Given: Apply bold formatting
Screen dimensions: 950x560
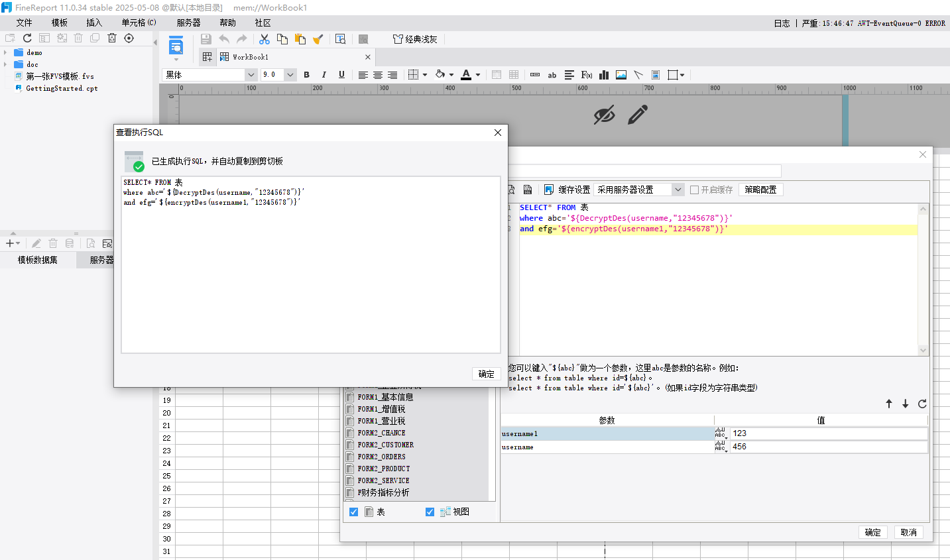Looking at the screenshot, I should (307, 75).
